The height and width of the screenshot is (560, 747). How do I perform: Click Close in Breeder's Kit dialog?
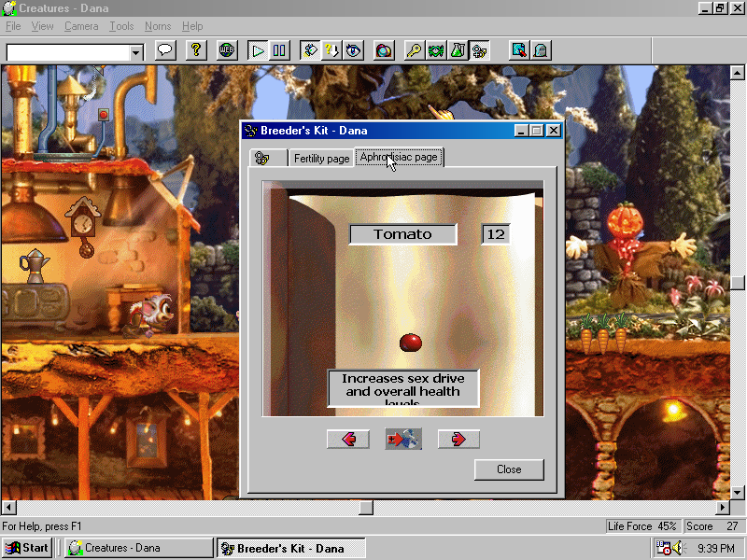pyautogui.click(x=509, y=469)
